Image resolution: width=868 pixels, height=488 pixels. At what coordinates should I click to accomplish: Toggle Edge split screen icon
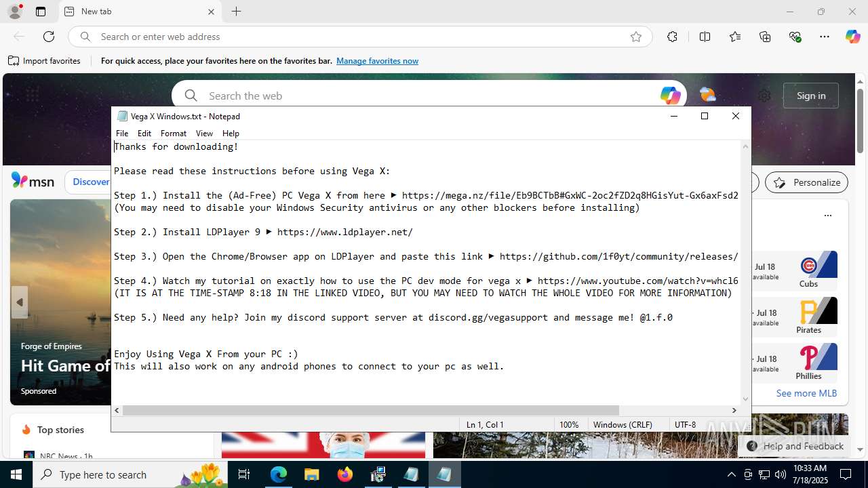tap(705, 37)
